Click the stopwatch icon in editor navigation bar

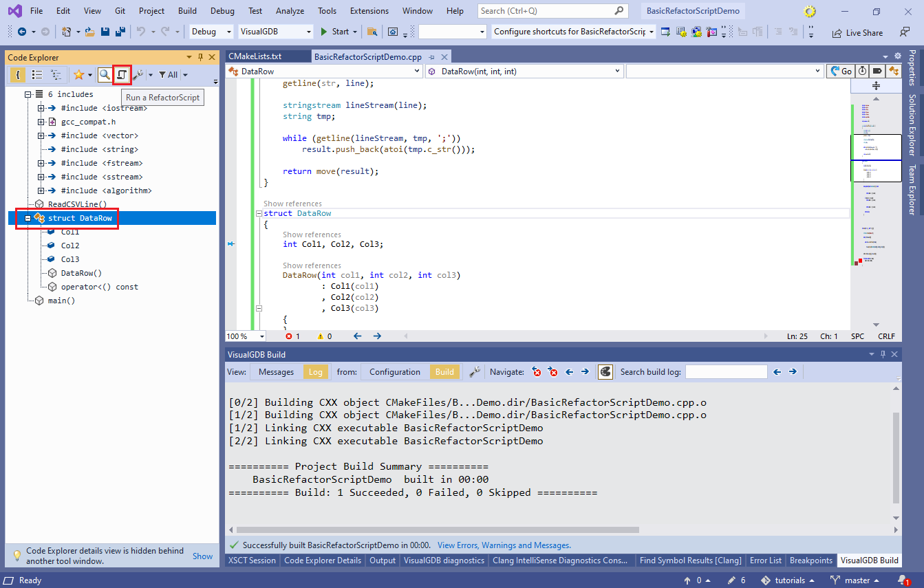[x=862, y=71]
